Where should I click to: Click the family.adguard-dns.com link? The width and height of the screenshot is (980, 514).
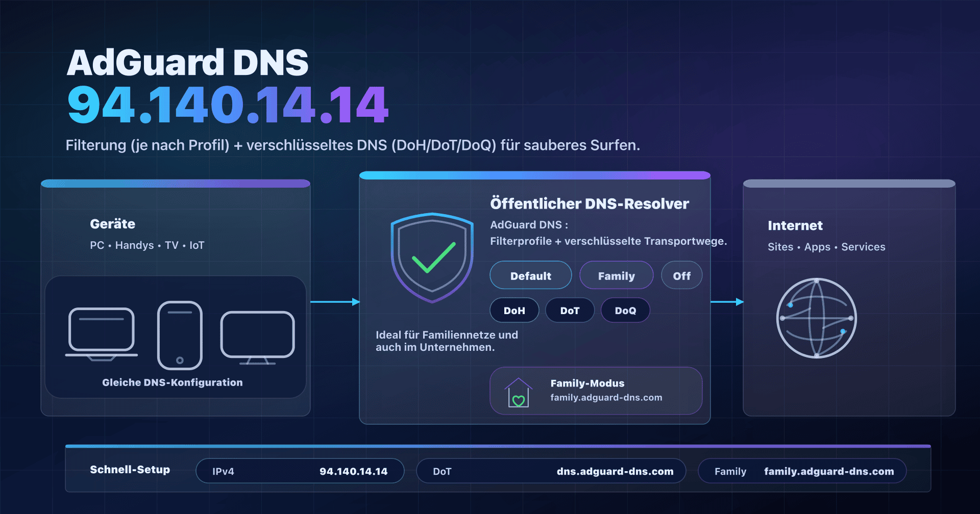(x=606, y=398)
